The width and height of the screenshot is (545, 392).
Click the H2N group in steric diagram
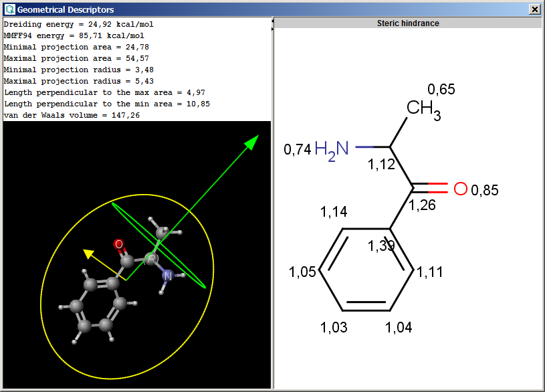[331, 150]
